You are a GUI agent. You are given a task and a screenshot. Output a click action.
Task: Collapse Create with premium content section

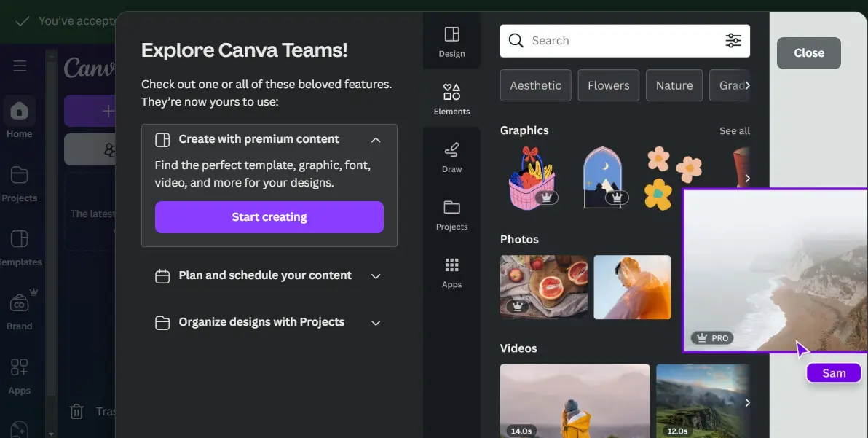tap(376, 140)
